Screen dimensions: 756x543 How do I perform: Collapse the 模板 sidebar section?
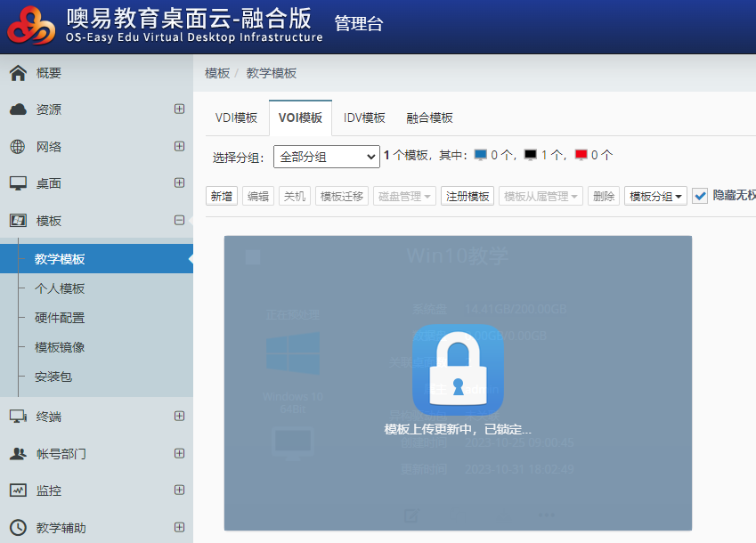[179, 221]
